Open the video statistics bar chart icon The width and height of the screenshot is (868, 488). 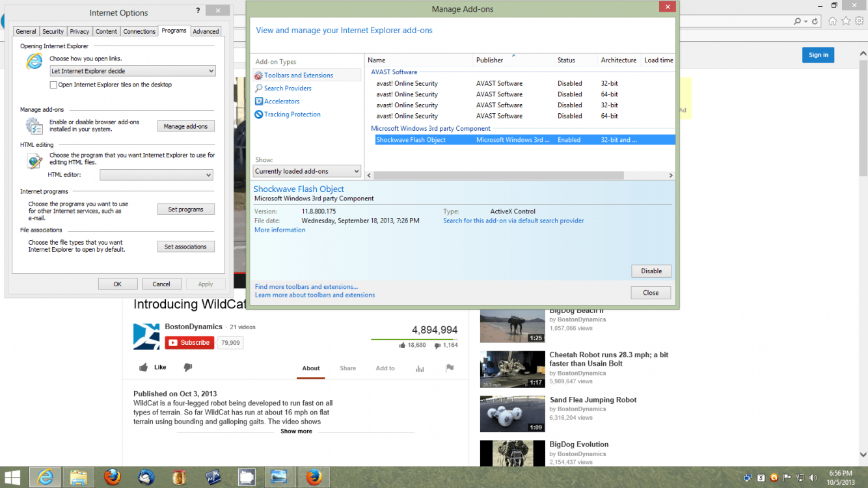tap(420, 368)
